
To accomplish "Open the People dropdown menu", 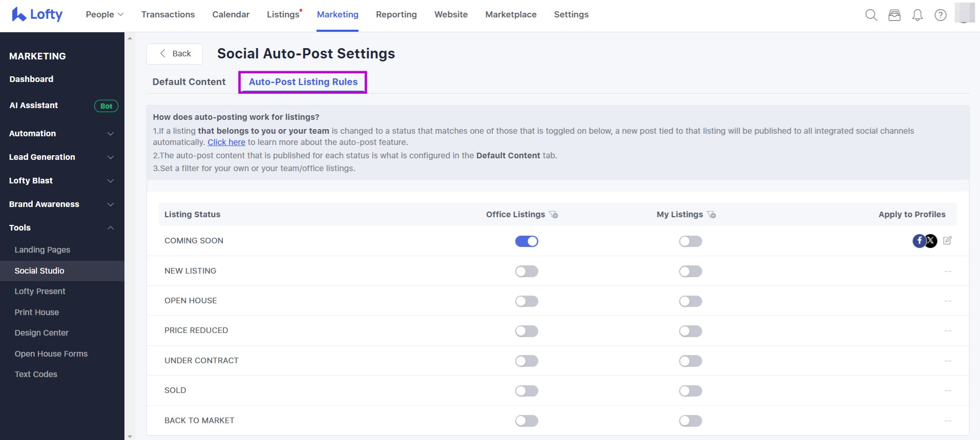I will coord(105,14).
